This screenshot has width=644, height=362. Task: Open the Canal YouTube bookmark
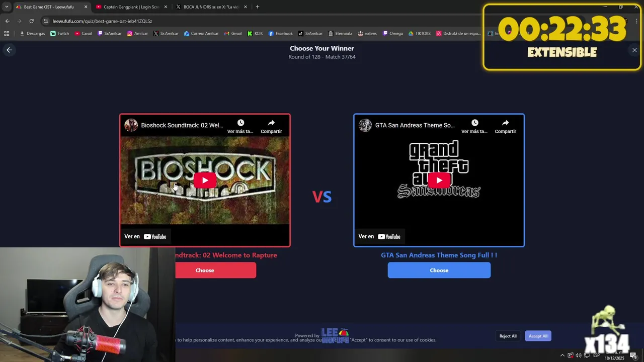tap(84, 34)
